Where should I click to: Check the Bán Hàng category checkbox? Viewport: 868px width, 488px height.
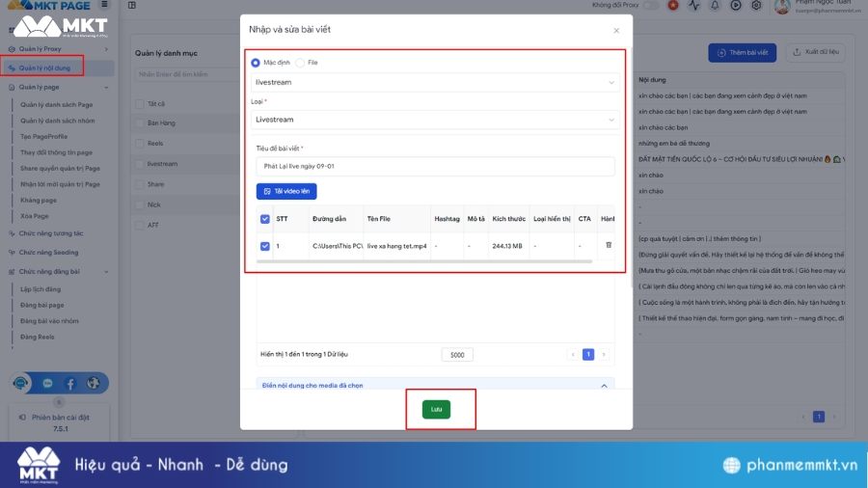[x=140, y=123]
